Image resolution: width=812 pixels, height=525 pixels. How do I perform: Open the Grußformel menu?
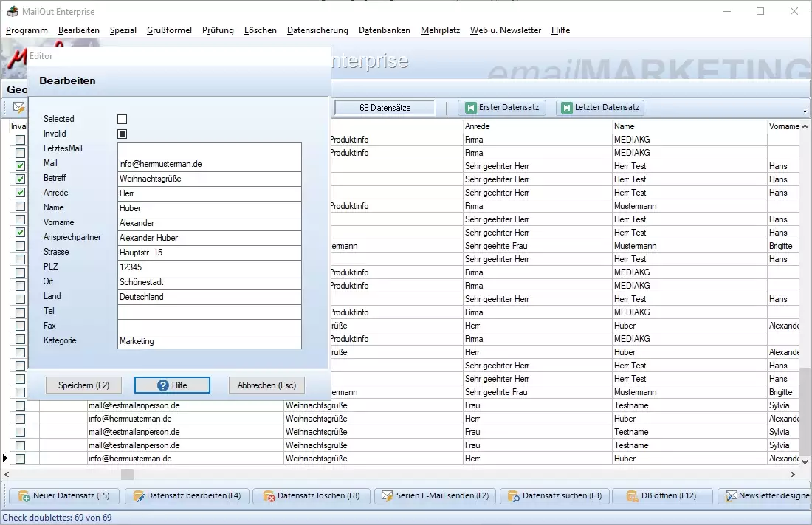[169, 30]
